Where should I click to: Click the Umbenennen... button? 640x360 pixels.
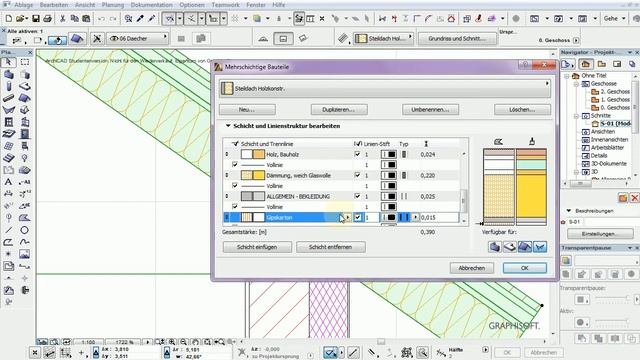click(x=430, y=109)
